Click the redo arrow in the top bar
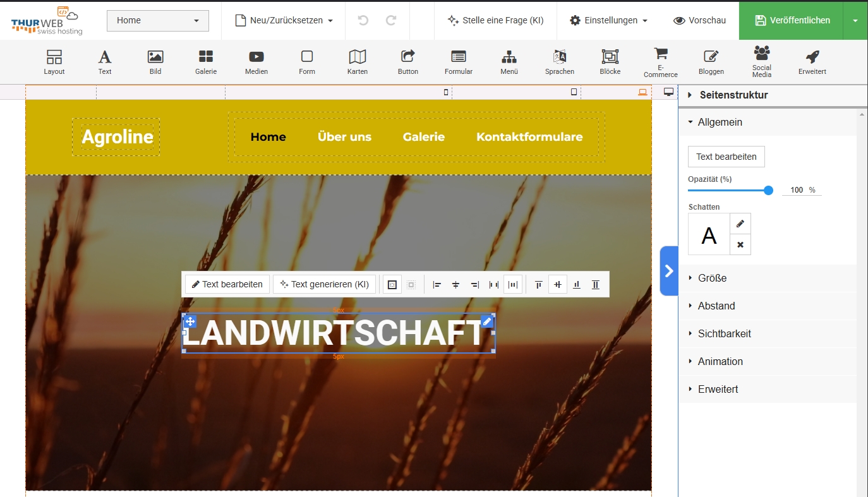The height and width of the screenshot is (497, 868). (x=391, y=20)
